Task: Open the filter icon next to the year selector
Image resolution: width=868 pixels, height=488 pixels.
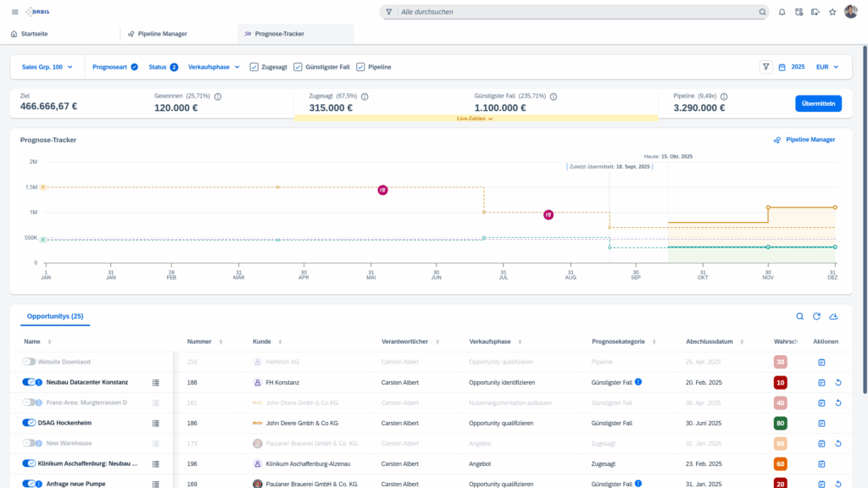Action: pos(766,67)
